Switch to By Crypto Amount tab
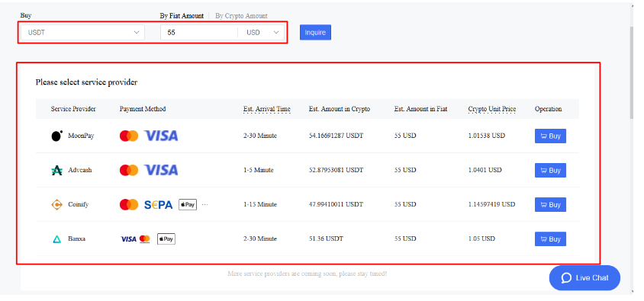Screen dimensions: 644x301 coord(241,16)
